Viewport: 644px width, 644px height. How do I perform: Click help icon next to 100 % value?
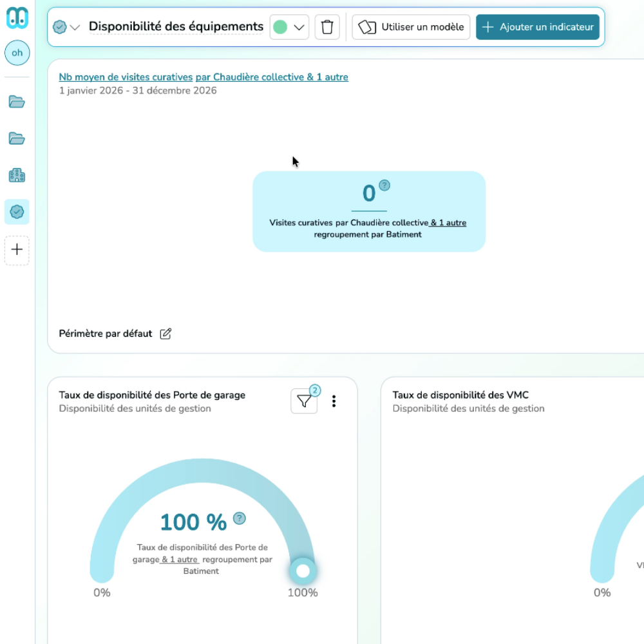tap(240, 518)
